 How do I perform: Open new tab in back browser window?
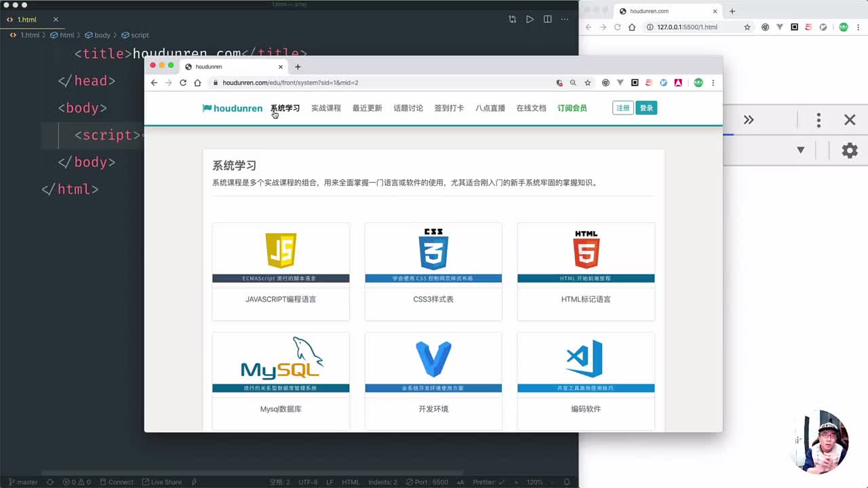[732, 11]
